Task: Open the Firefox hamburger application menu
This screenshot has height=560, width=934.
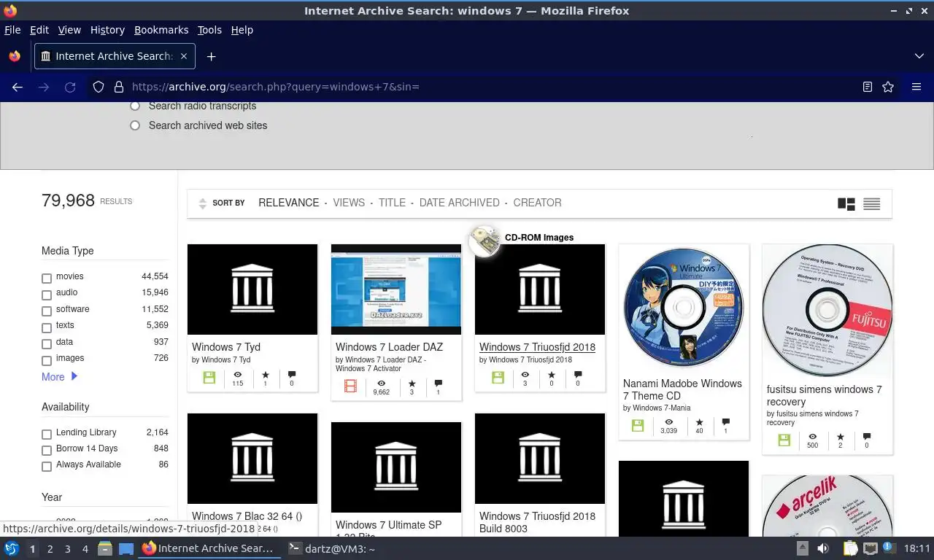Action: click(916, 87)
